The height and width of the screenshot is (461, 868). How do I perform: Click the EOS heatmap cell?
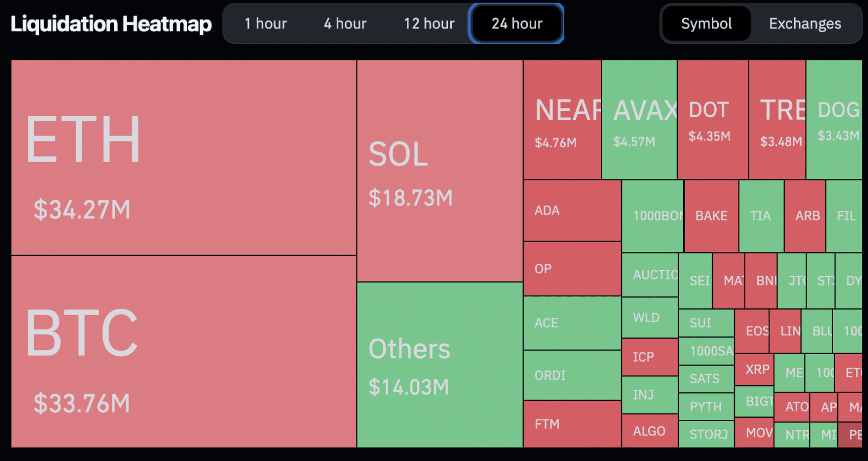(752, 331)
